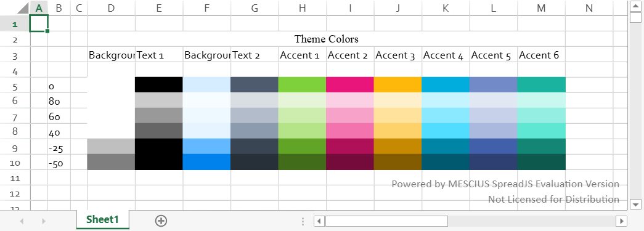The image size is (644, 231).
Task: Click horizontal scrollbar left arrow
Action: tap(319, 221)
